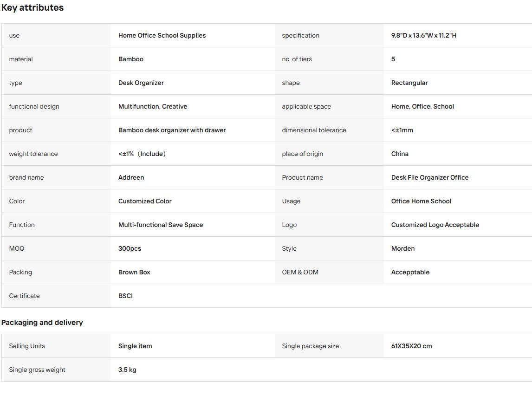Viewport: 532px width, 396px height.
Task: Select the Rectangular shape value
Action: (x=409, y=83)
